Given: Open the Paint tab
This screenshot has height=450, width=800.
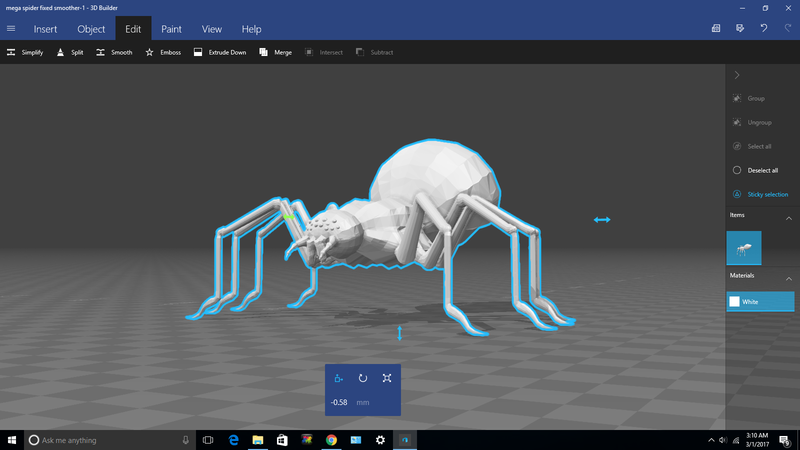Looking at the screenshot, I should pos(171,29).
